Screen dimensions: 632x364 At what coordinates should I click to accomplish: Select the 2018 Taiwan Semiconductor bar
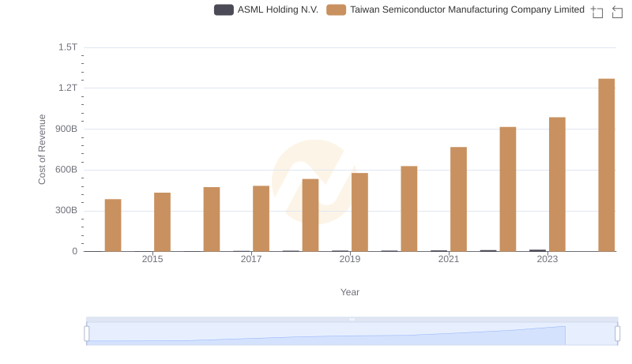(x=310, y=216)
